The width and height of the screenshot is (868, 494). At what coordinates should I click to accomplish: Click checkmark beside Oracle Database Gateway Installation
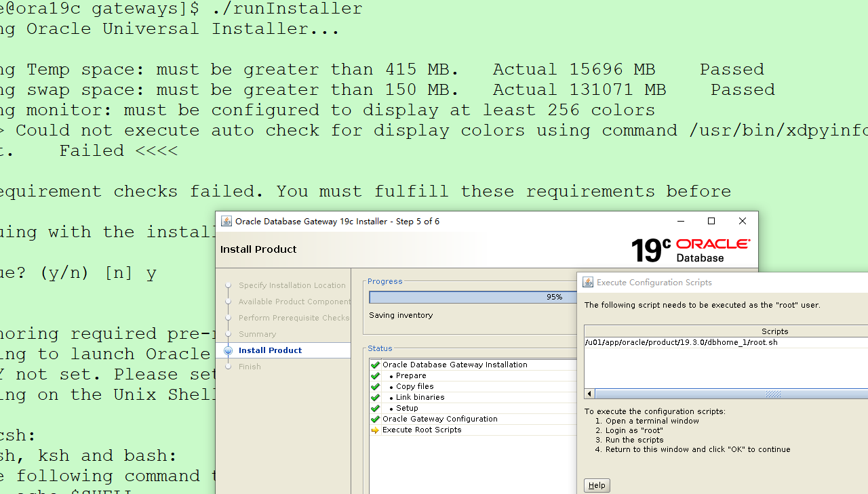(375, 365)
